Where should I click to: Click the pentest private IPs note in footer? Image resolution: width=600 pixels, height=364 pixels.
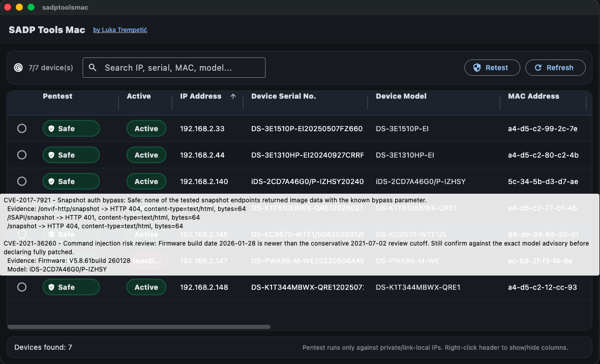[x=435, y=348]
